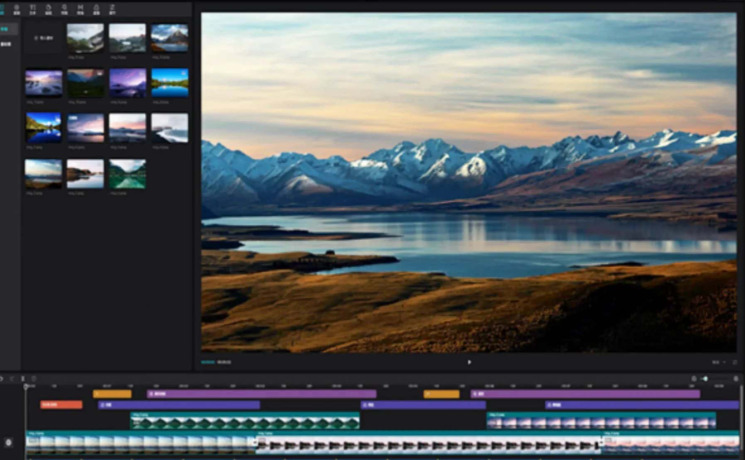Select the sunlit blue lake reflection thumbnail
745x460 pixels.
[44, 128]
